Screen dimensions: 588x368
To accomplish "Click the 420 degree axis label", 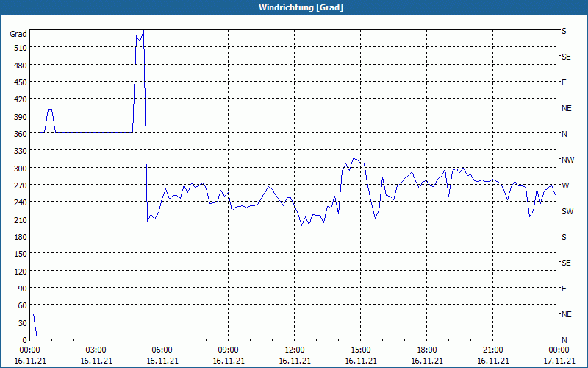I will [x=21, y=99].
